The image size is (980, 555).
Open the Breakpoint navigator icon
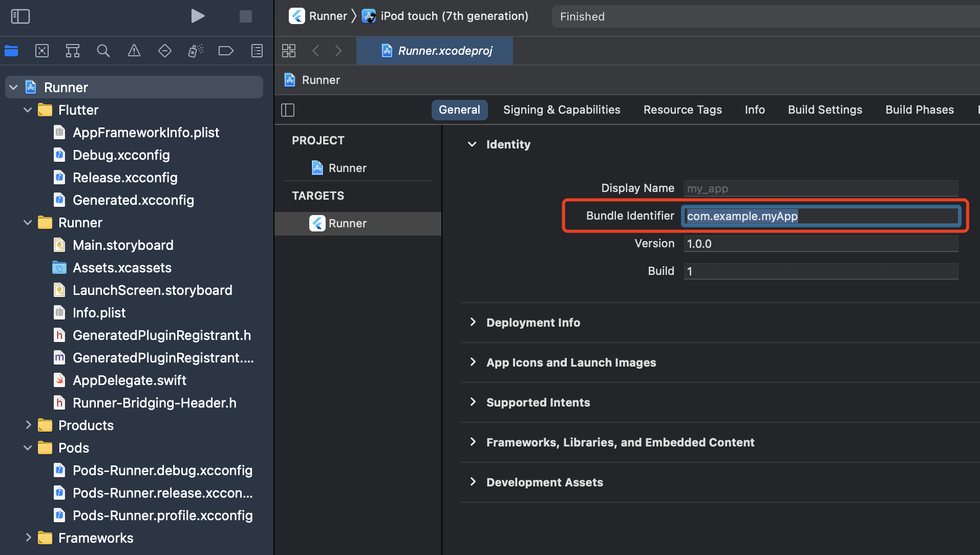226,51
